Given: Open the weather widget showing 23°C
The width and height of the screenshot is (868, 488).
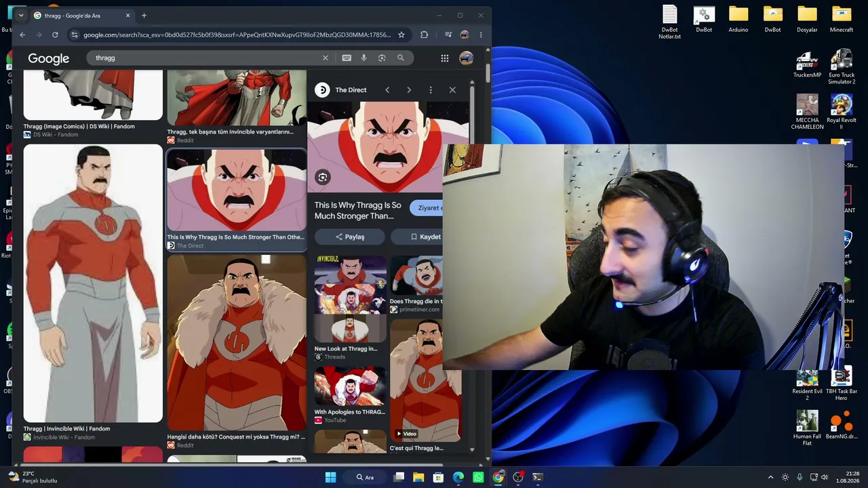Looking at the screenshot, I should click(x=31, y=477).
